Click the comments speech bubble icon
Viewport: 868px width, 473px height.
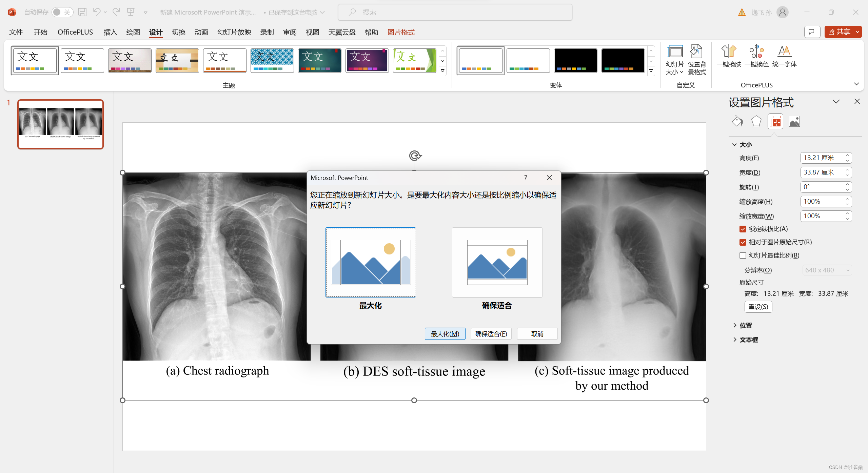[x=812, y=32]
